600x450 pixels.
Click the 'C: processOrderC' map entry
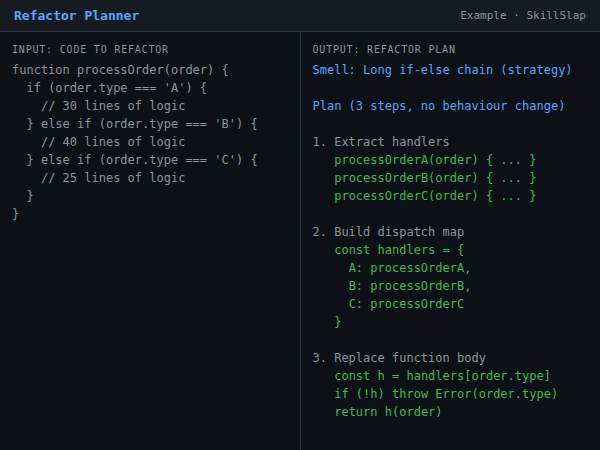(x=406, y=304)
